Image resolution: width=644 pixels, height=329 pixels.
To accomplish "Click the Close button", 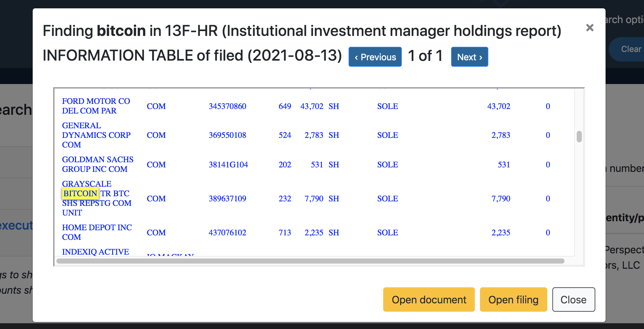I will click(x=574, y=299).
